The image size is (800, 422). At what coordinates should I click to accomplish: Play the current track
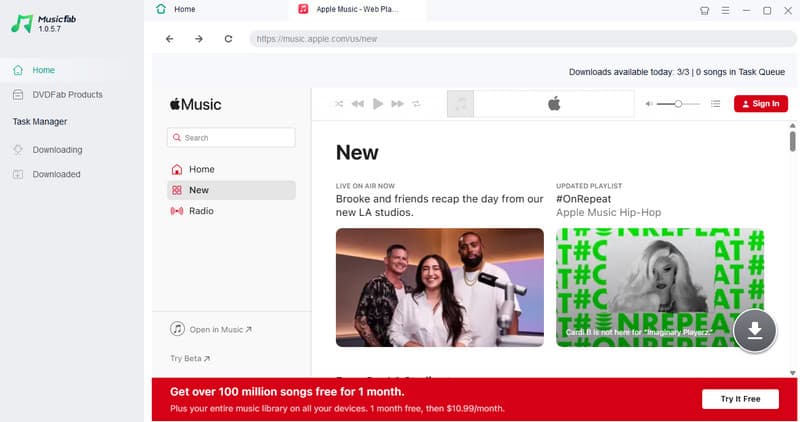[378, 104]
